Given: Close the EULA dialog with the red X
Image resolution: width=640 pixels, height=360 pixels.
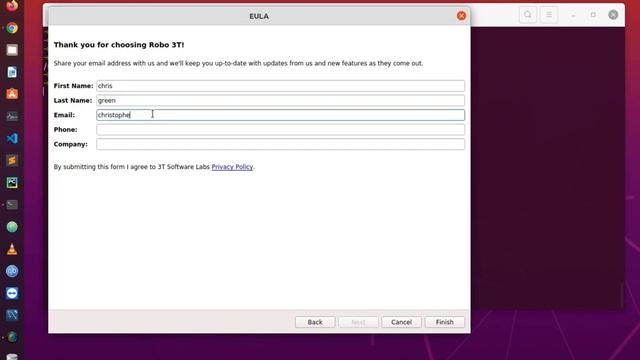Looking at the screenshot, I should coord(461,16).
